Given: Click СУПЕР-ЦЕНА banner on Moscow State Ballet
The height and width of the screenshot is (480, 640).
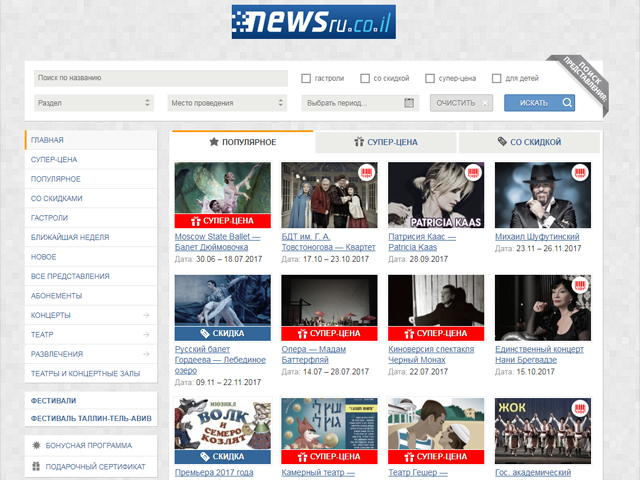Looking at the screenshot, I should tap(222, 221).
